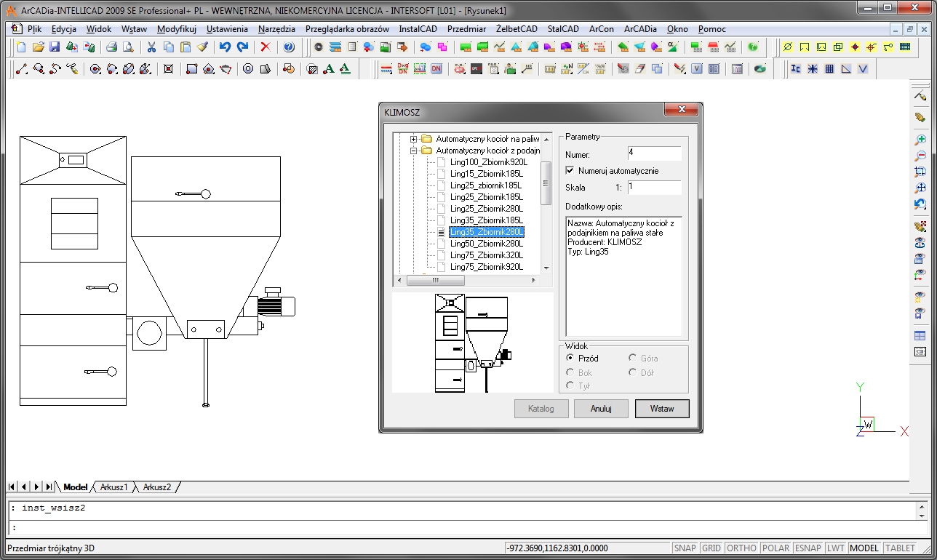The image size is (937, 560).
Task: Switch to the Model tab
Action: tap(76, 487)
